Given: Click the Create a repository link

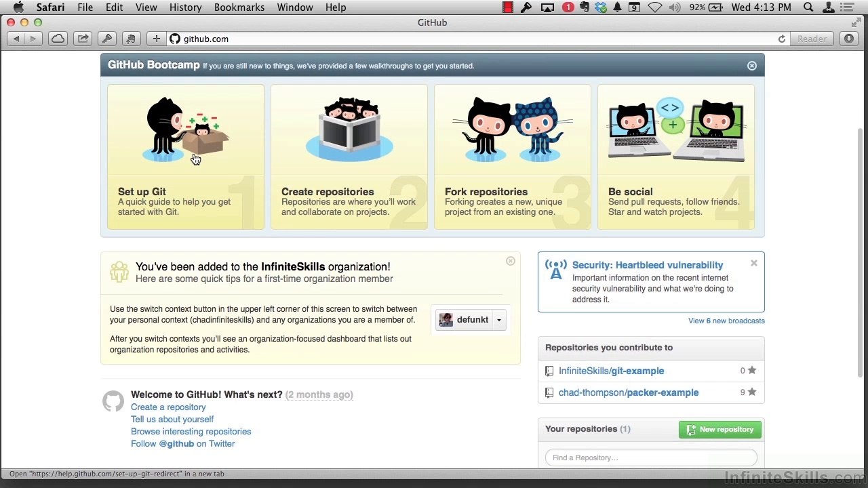Looking at the screenshot, I should pyautogui.click(x=168, y=407).
